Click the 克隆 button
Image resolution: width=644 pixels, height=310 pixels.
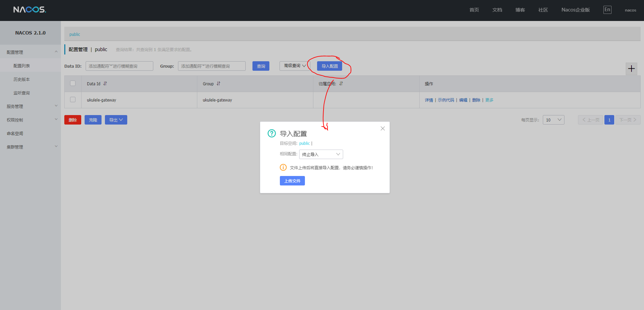(x=93, y=120)
